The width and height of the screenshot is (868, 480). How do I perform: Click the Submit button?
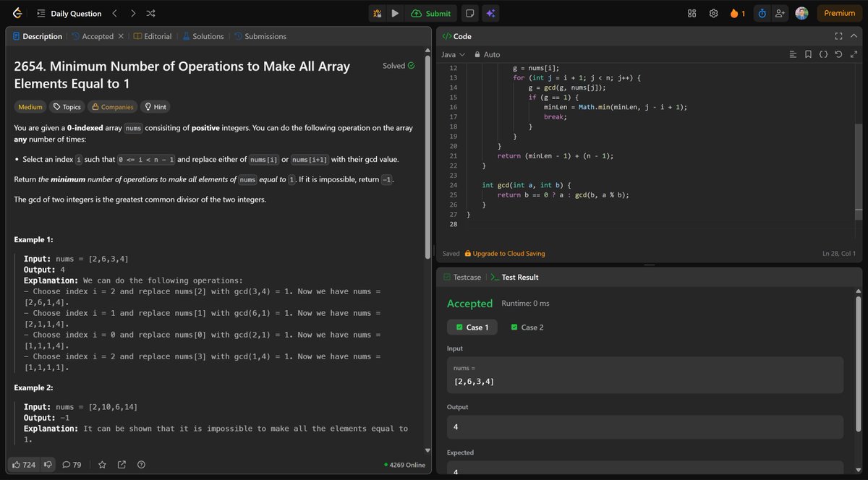point(432,12)
